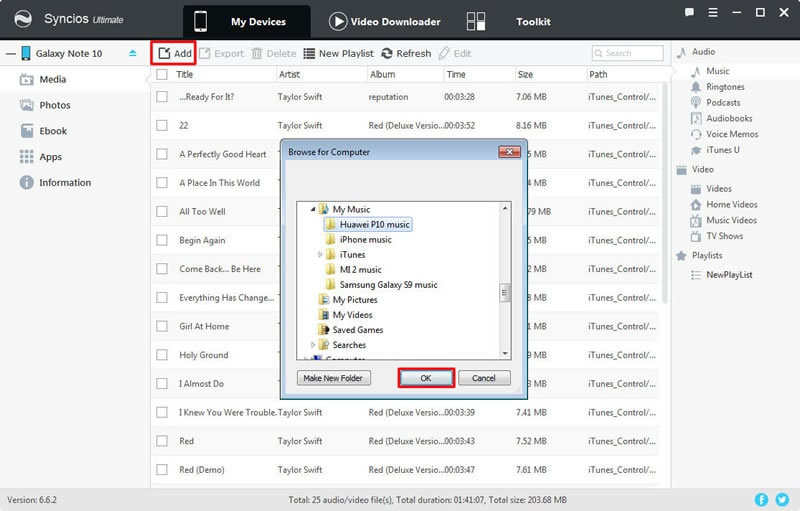Viewport: 800px width, 511px height.
Task: Switch to My Devices tab
Action: pos(247,22)
